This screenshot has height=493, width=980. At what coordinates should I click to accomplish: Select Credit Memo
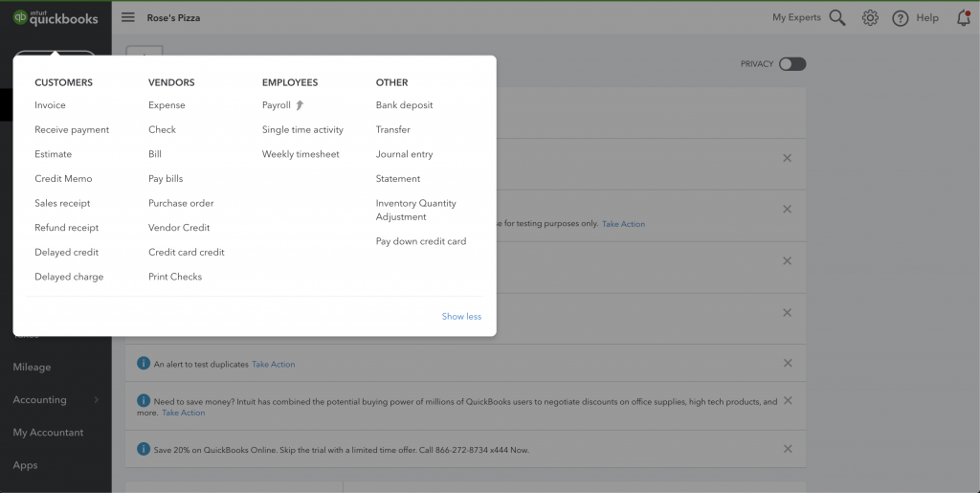(x=63, y=178)
